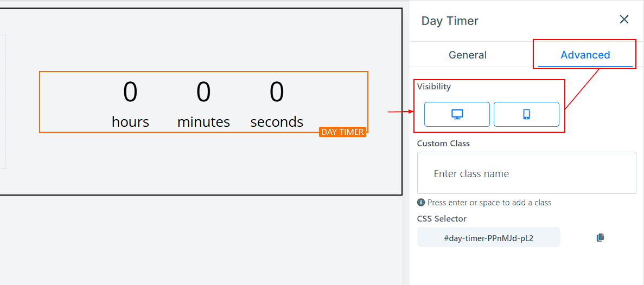This screenshot has width=644, height=285.
Task: Click the Custom Class label
Action: click(443, 144)
